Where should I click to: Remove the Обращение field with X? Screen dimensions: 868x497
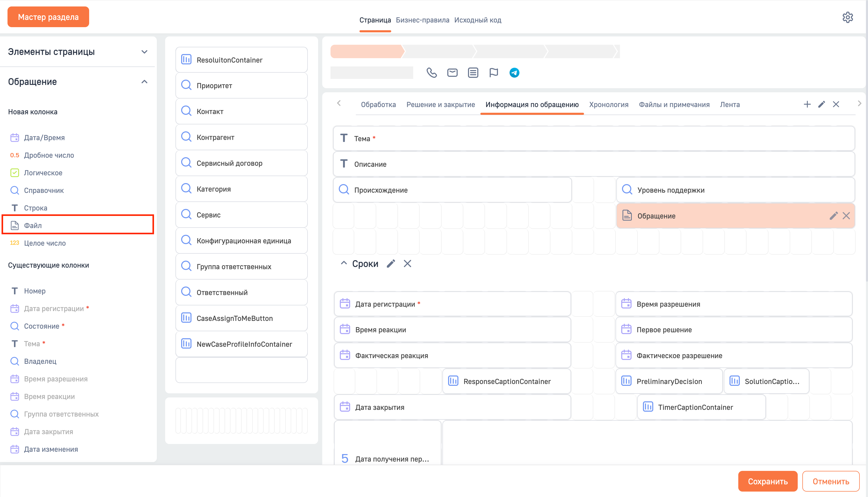coord(846,216)
